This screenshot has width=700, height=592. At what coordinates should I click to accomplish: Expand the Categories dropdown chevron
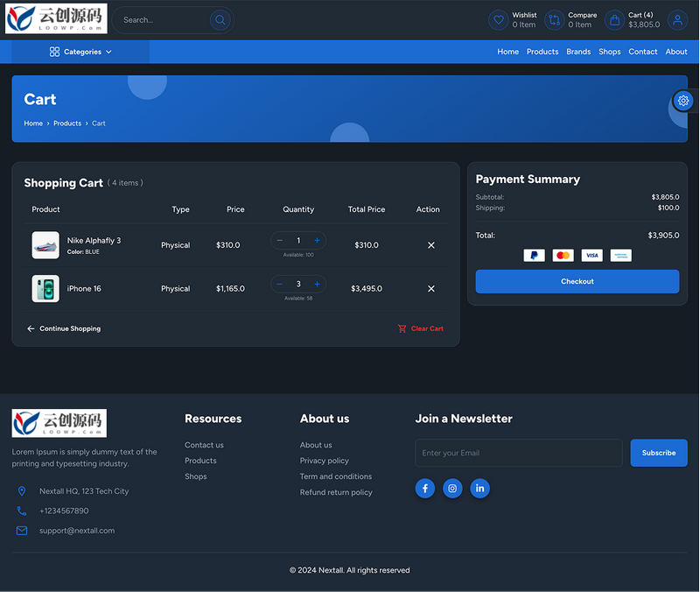click(108, 52)
